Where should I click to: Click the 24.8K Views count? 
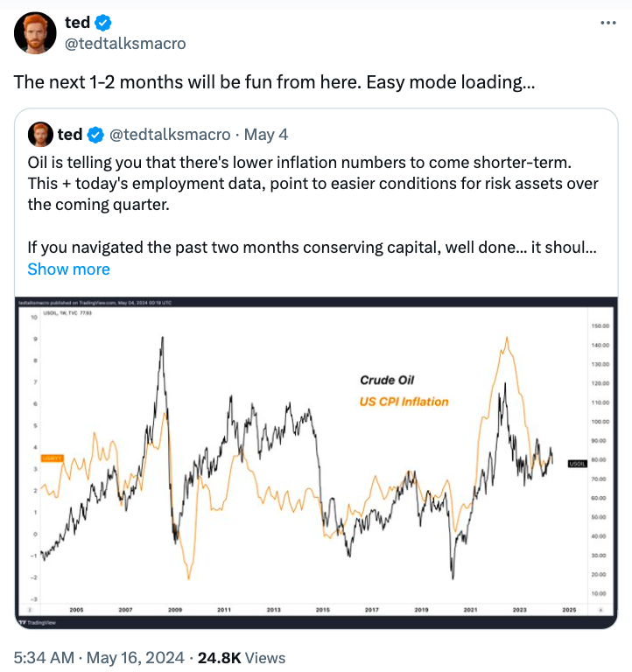click(242, 657)
